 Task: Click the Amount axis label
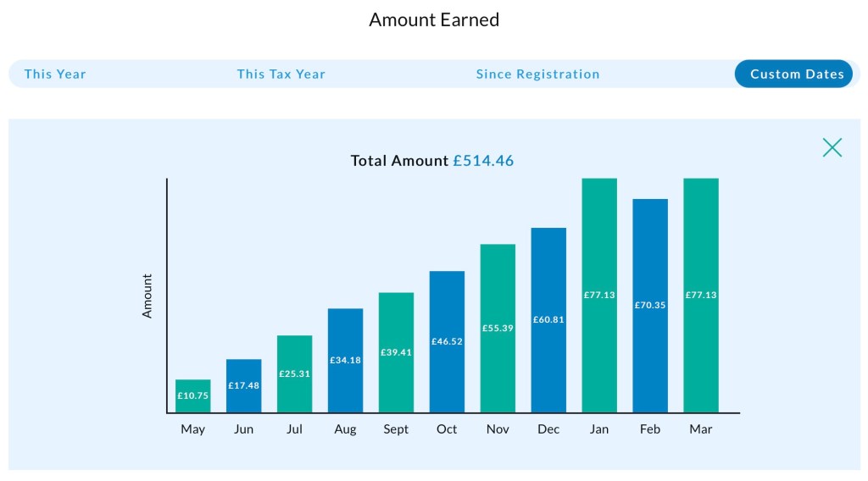tap(147, 296)
